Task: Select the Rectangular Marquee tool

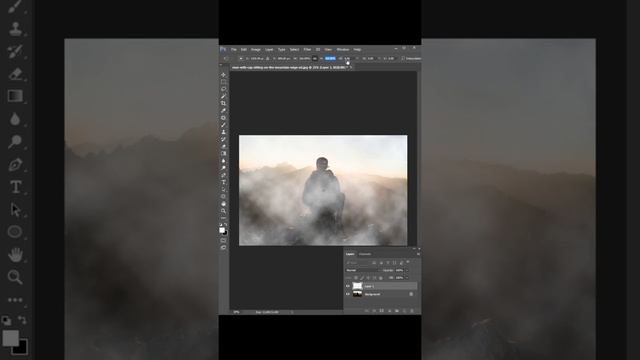Action: 223,82
